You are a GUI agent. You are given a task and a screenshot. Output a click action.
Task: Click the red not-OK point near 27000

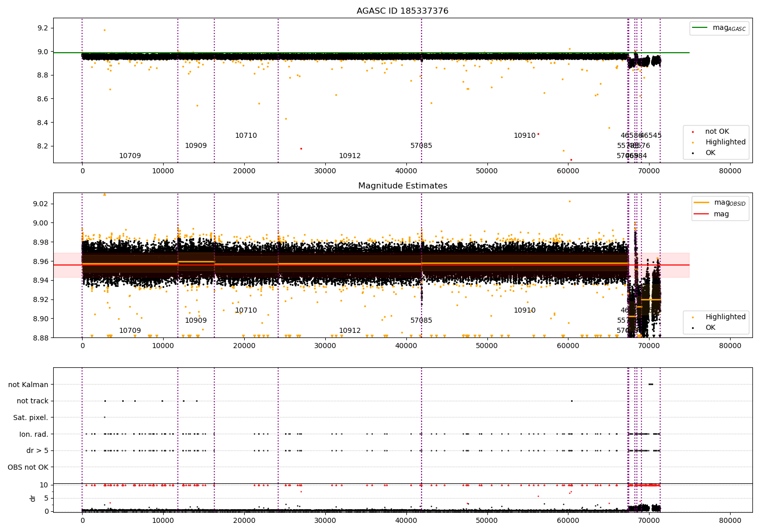click(x=301, y=148)
